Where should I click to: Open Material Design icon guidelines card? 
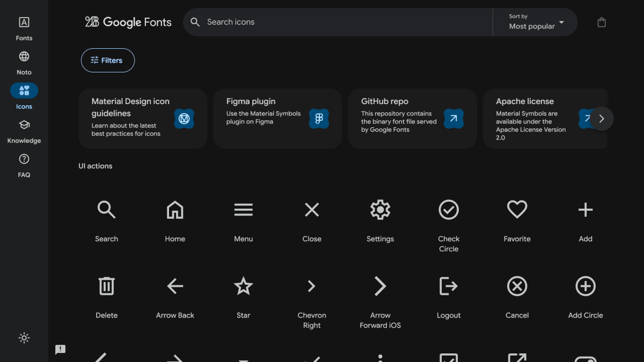tap(143, 119)
